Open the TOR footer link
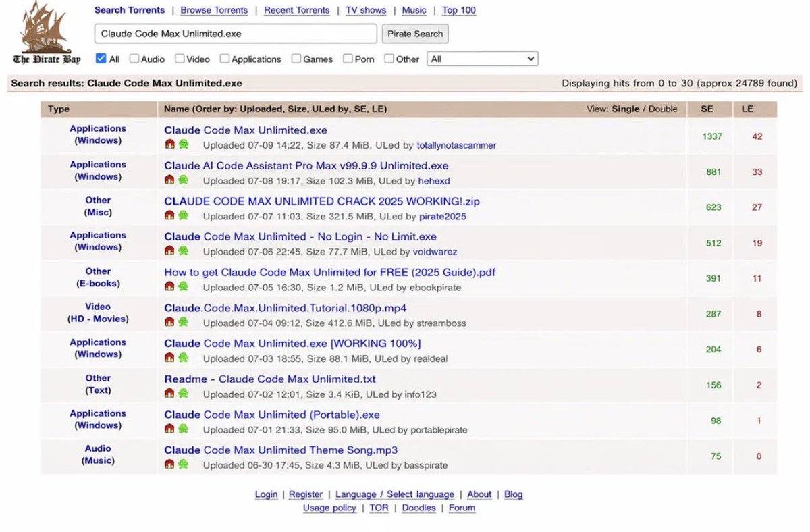 click(x=379, y=508)
